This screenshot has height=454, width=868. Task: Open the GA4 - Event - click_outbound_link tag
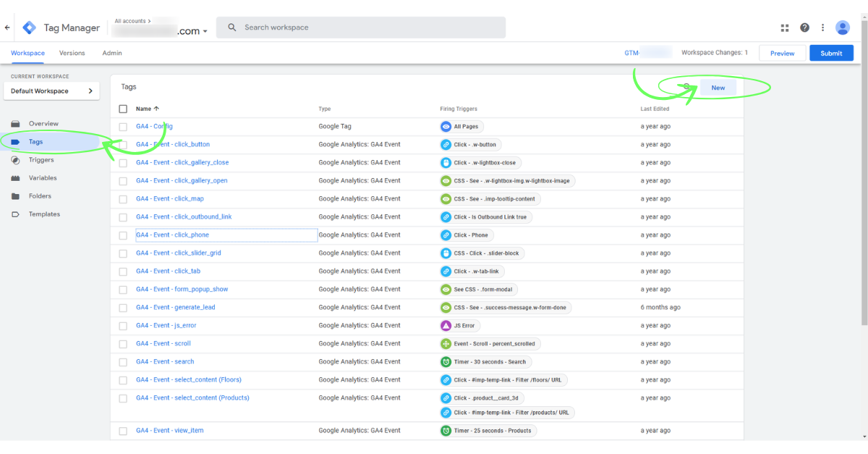click(x=184, y=217)
